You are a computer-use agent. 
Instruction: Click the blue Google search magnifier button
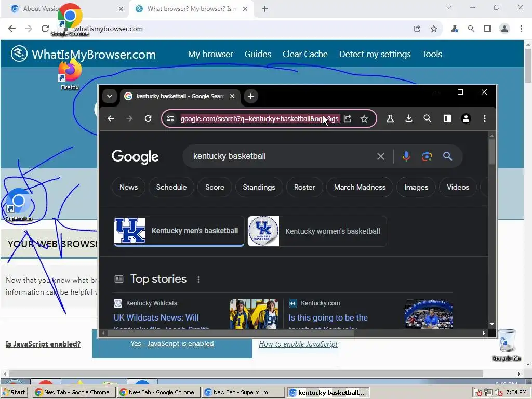[447, 156]
